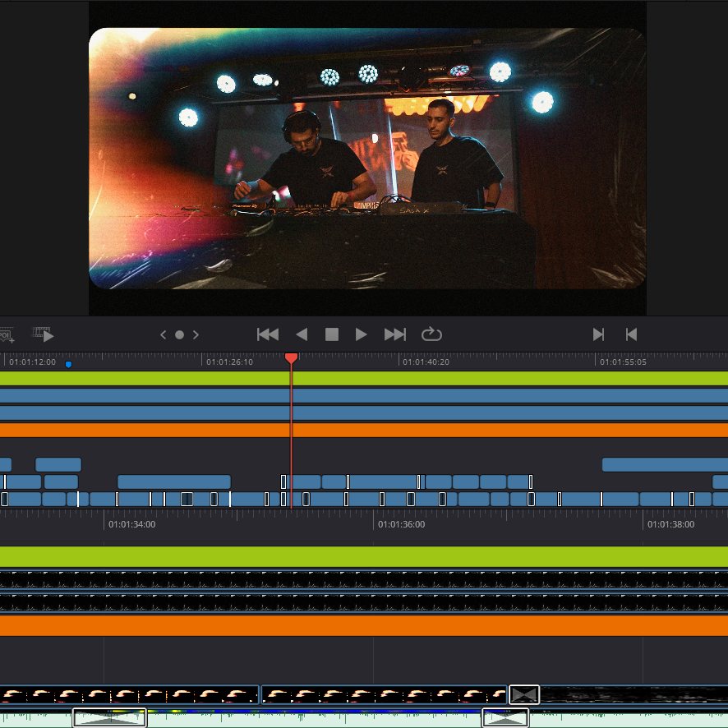
Task: Click ruler at timecode 01:01:55:05
Action: [x=623, y=362]
